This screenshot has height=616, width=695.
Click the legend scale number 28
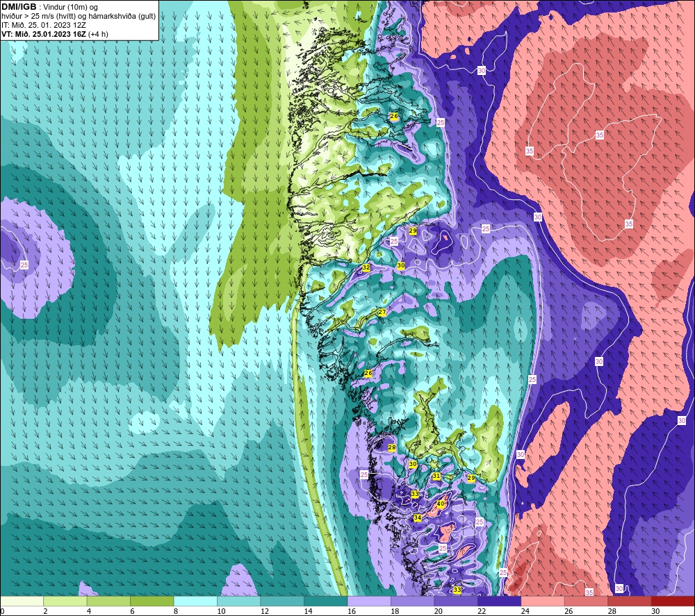pyautogui.click(x=612, y=611)
